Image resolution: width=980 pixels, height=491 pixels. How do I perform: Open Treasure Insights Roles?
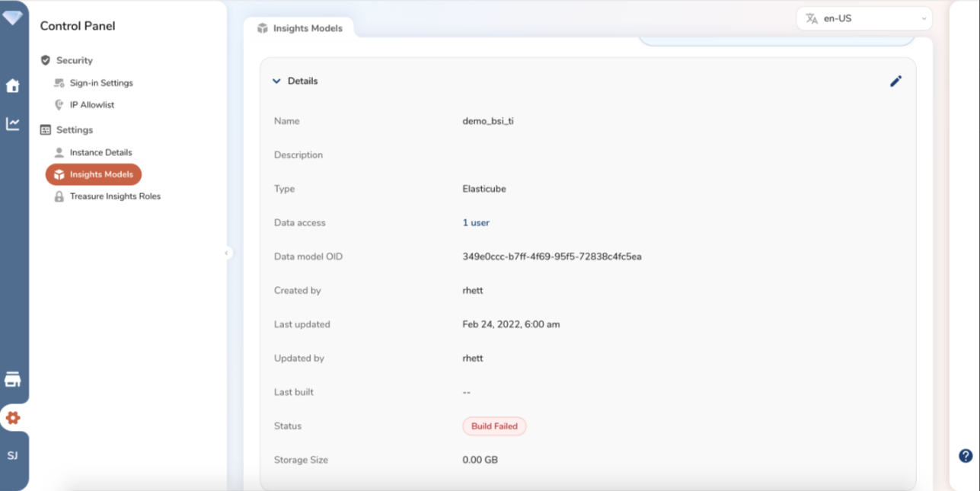coord(114,196)
